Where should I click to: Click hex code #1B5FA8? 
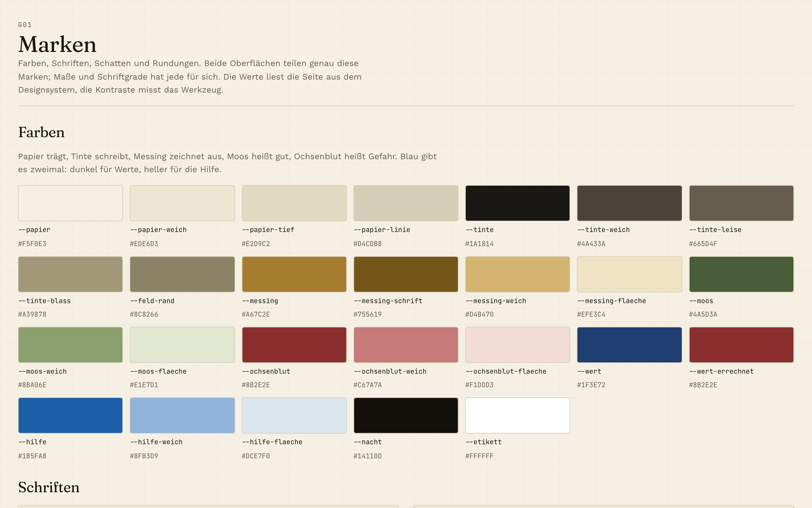(32, 456)
